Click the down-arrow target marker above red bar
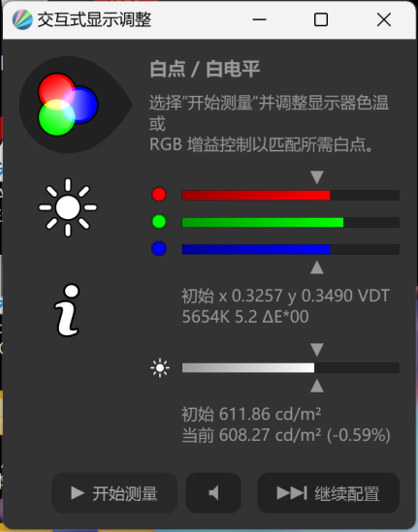This screenshot has height=532, width=418. click(317, 177)
